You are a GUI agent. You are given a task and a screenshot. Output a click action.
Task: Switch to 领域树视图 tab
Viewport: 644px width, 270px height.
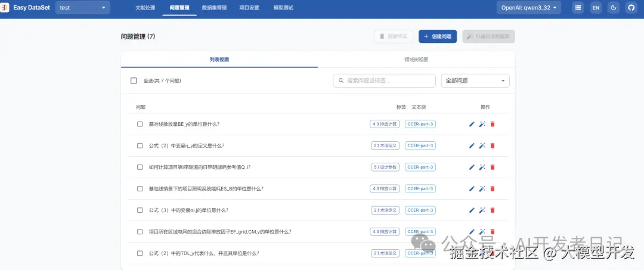click(416, 60)
